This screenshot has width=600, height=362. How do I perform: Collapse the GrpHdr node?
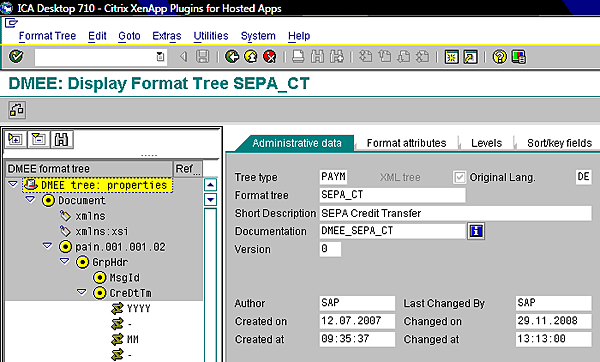[65, 261]
